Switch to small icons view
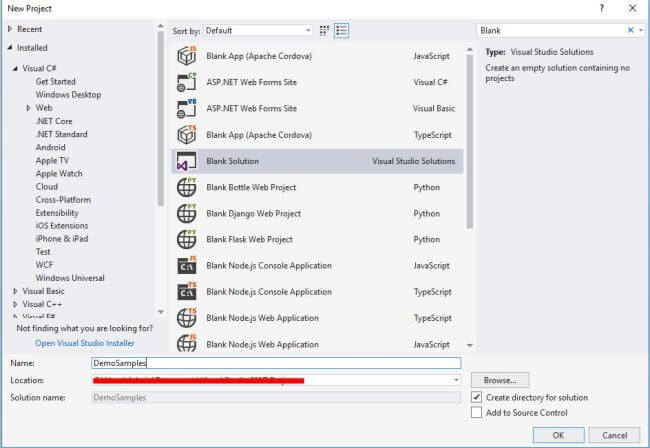This screenshot has height=448, width=650. 324,31
